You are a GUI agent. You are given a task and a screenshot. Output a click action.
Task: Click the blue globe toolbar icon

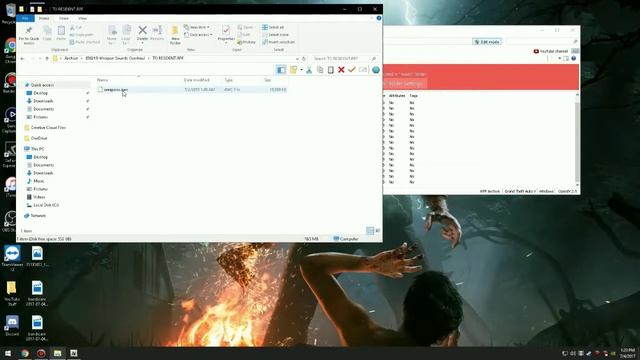click(376, 70)
